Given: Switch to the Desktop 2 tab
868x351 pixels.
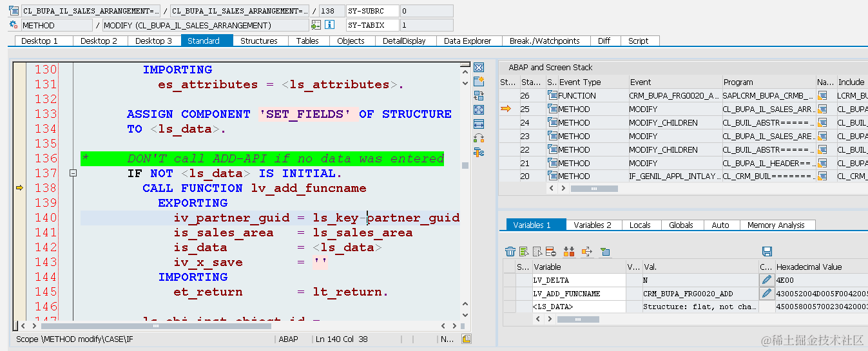Looking at the screenshot, I should [x=99, y=41].
